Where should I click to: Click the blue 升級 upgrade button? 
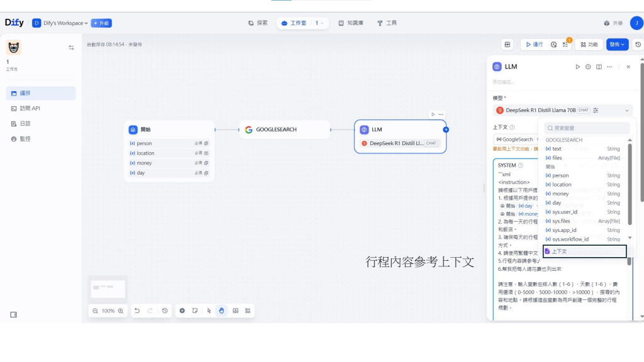[x=101, y=23]
